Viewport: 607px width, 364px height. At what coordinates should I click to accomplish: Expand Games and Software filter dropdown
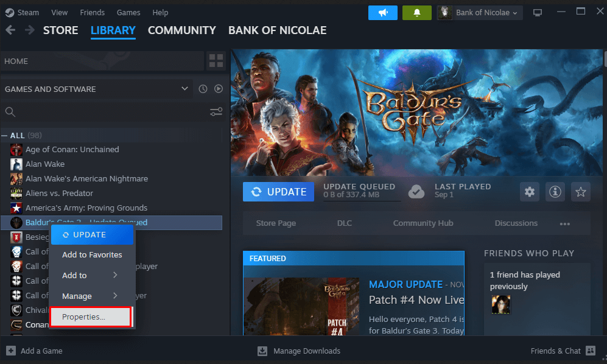[x=184, y=89]
